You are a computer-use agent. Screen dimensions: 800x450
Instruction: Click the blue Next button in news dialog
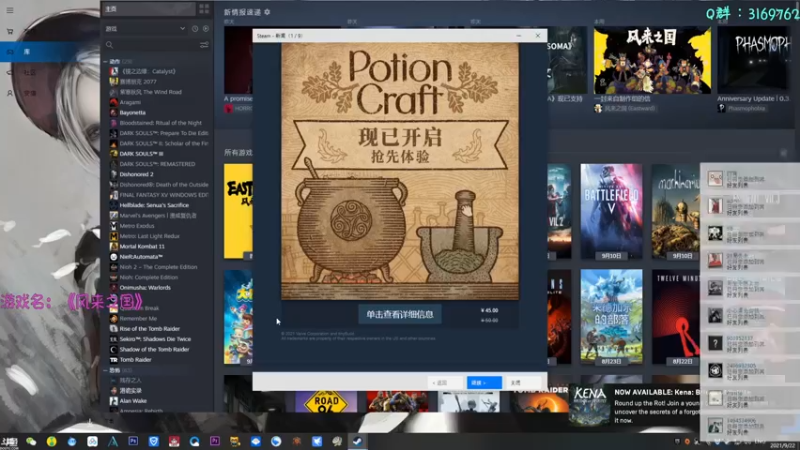[484, 383]
